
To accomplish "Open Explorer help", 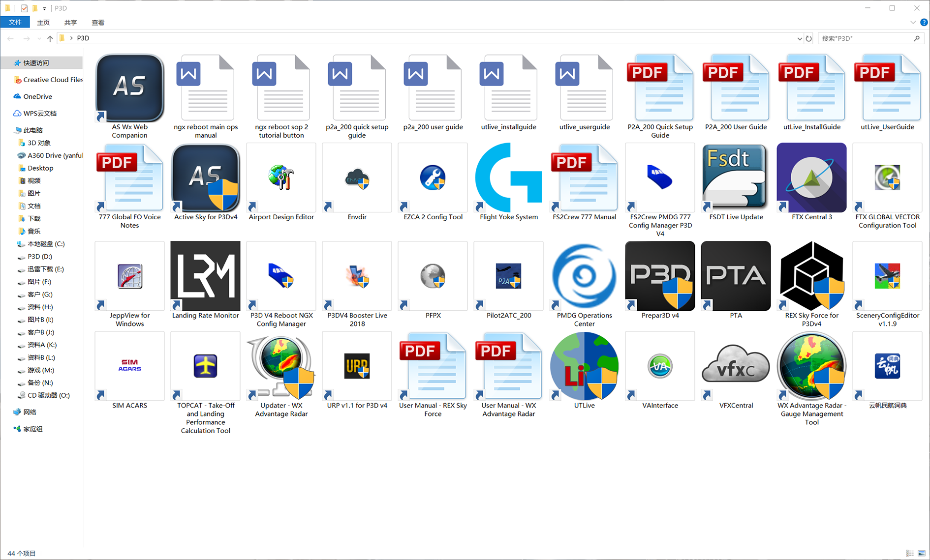I will click(924, 22).
